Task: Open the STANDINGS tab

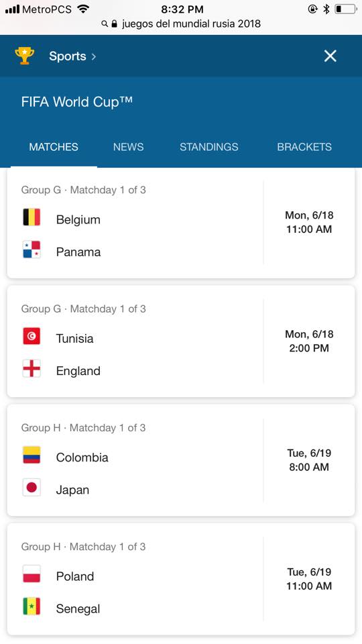Action: [209, 147]
